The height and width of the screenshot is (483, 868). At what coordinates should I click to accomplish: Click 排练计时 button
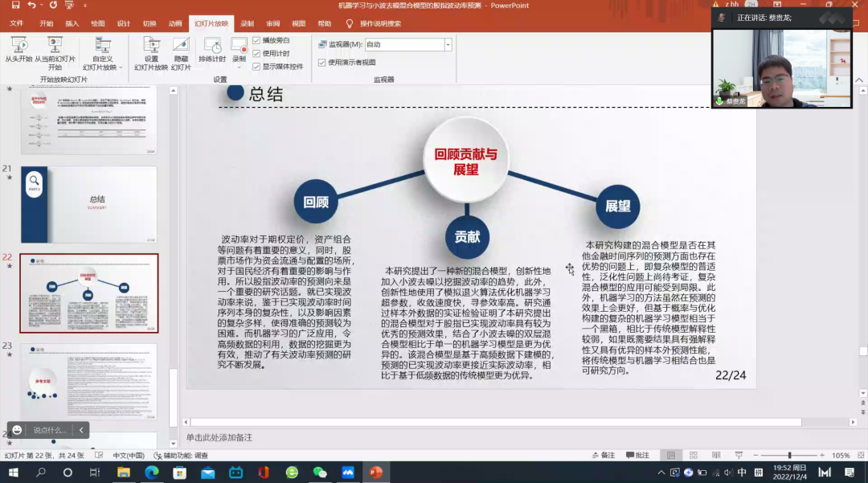click(x=212, y=49)
